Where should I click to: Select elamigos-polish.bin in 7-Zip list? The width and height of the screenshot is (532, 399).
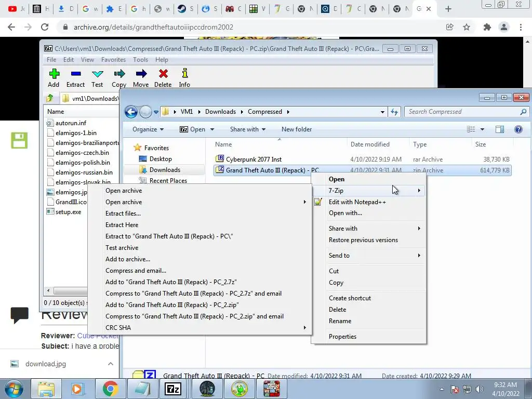coord(83,163)
